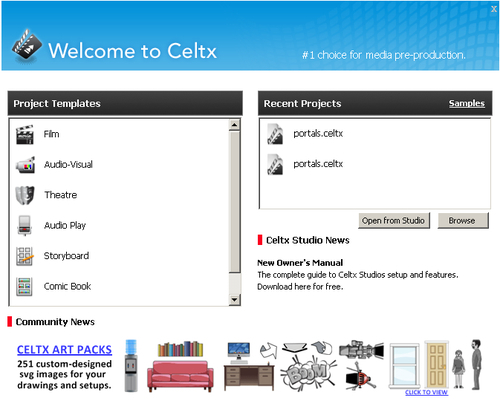Screen dimensions: 500x415
Task: Open the first portals.celtx file icon
Action: (275, 134)
